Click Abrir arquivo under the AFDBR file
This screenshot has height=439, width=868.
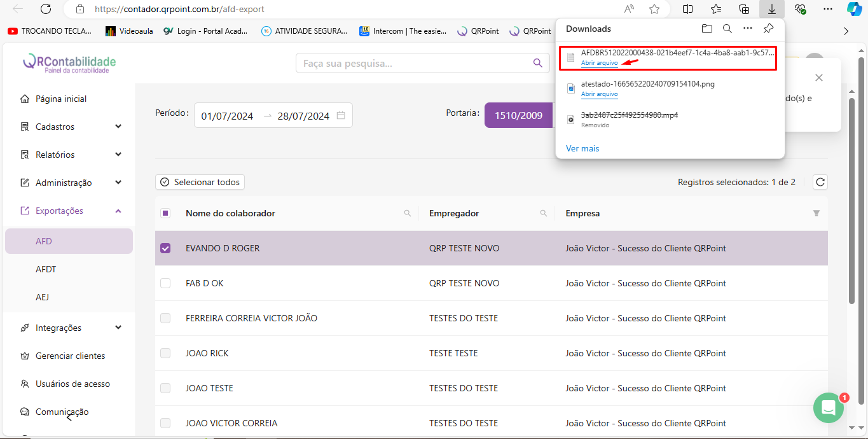click(x=599, y=63)
